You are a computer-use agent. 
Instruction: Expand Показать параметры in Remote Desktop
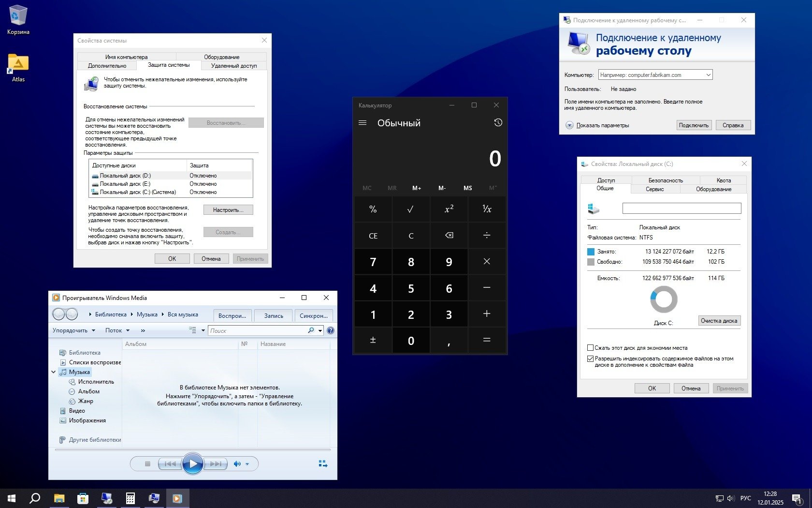pyautogui.click(x=569, y=125)
